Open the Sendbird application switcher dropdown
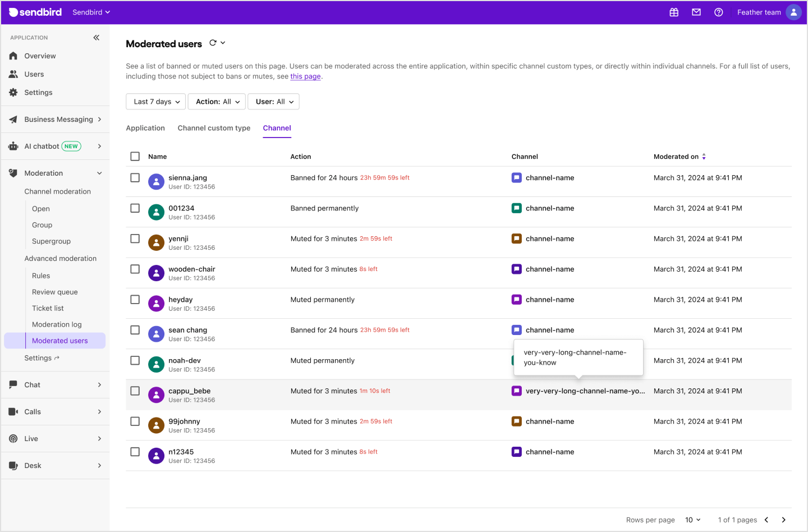The height and width of the screenshot is (532, 808). 91,12
